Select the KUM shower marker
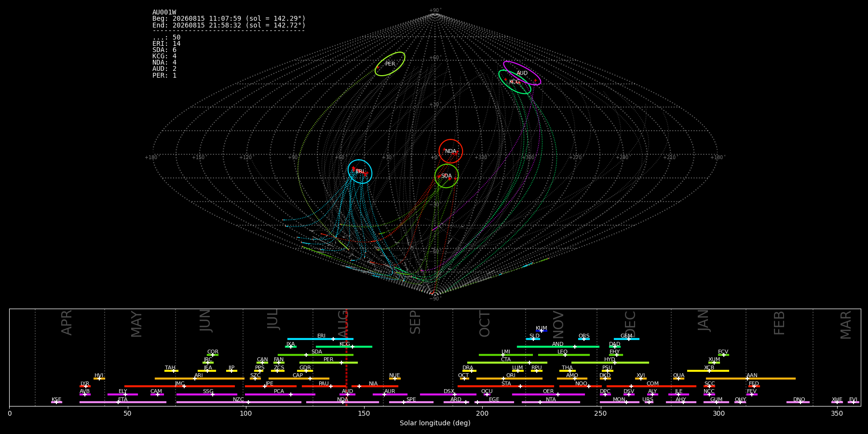 coord(542,331)
